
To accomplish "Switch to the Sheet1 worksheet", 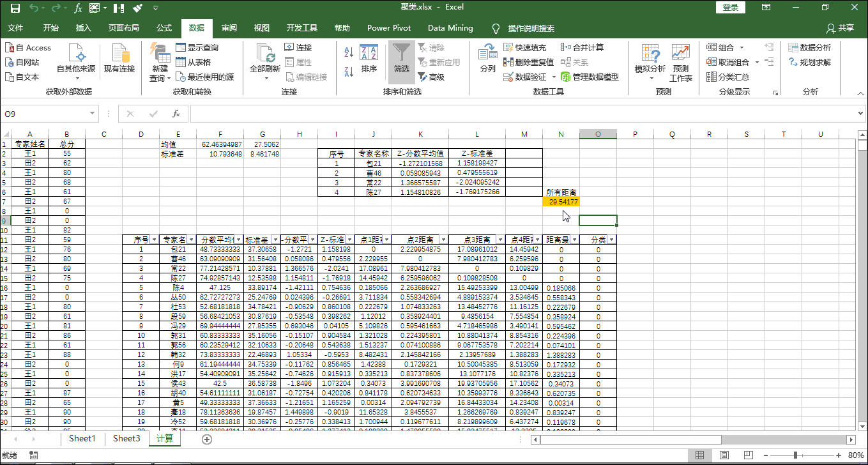I will click(82, 439).
